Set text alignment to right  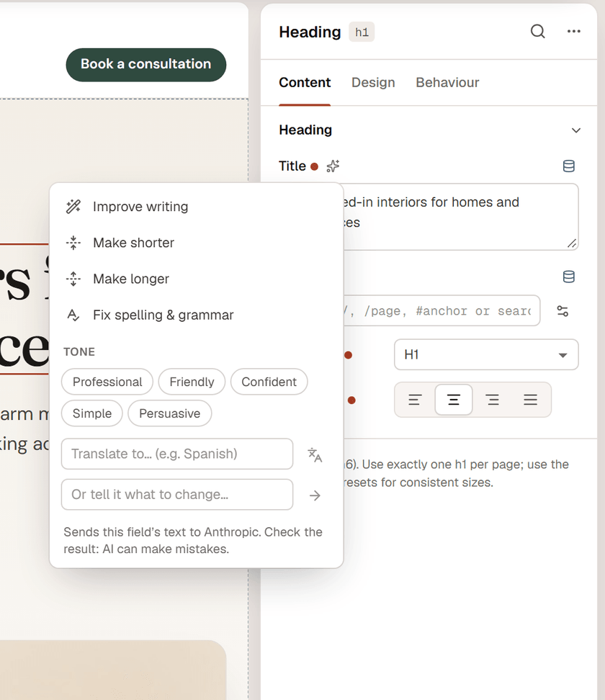click(493, 400)
